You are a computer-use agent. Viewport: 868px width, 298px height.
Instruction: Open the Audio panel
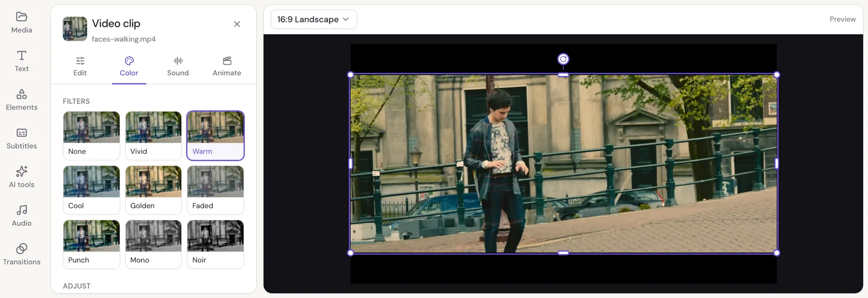pos(22,216)
